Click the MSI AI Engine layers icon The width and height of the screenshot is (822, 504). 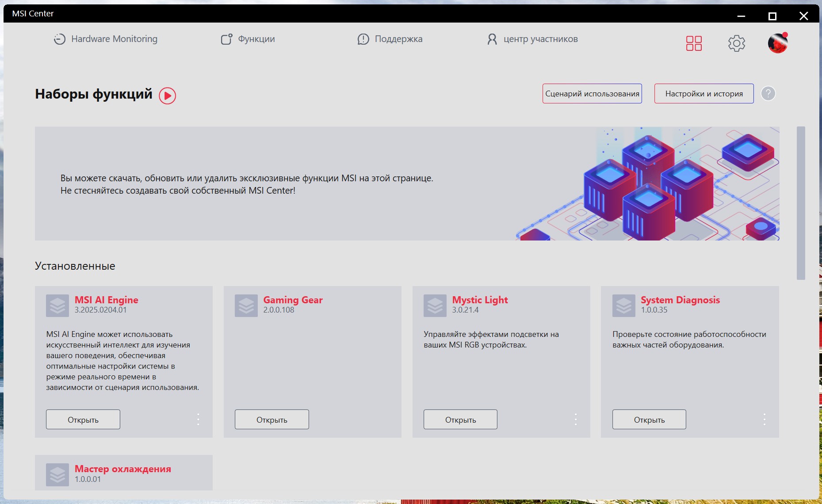(x=57, y=305)
